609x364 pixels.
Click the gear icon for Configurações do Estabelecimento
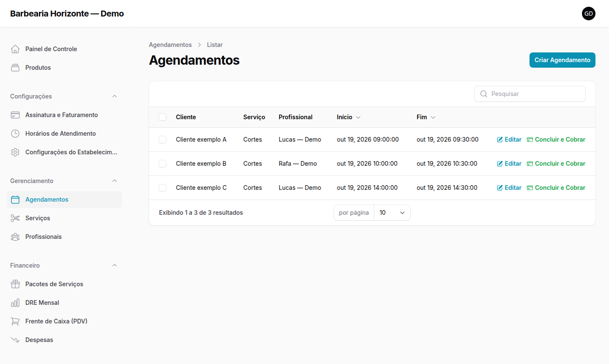15,152
